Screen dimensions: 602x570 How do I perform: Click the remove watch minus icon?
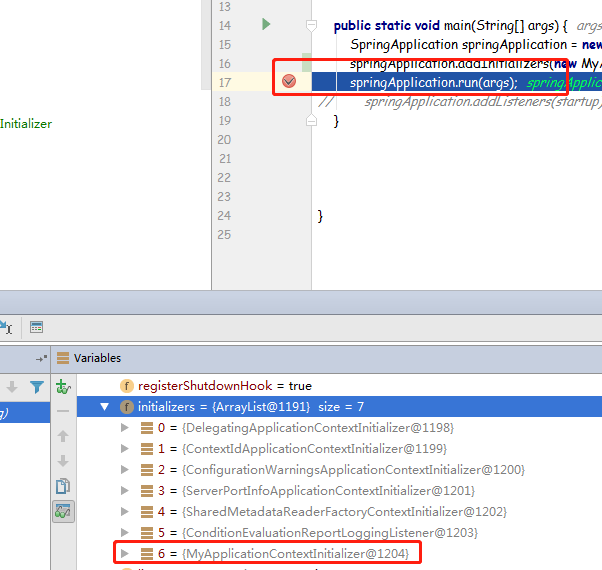(x=63, y=411)
